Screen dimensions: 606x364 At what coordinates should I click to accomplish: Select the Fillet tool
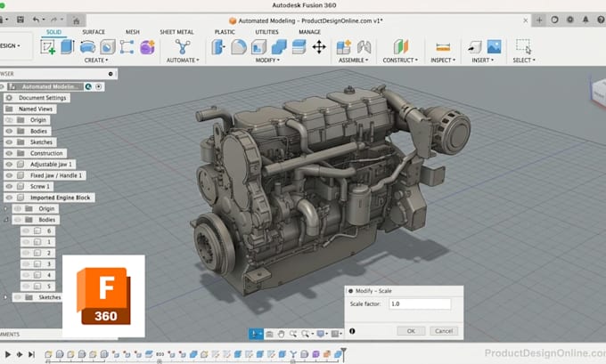pos(239,47)
